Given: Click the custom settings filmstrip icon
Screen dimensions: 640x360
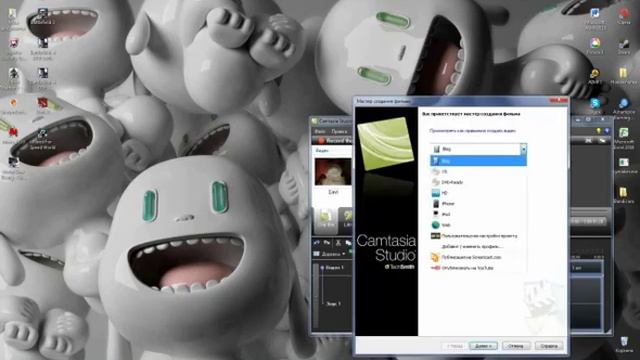Looking at the screenshot, I should tap(436, 236).
